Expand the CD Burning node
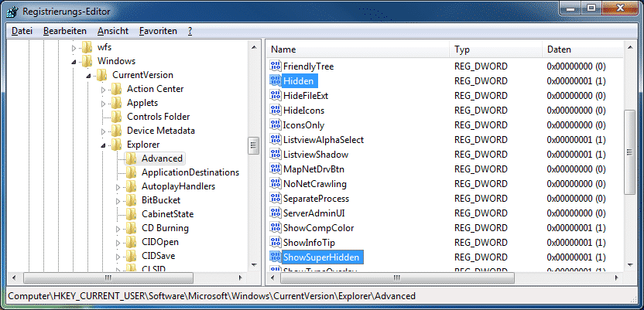Viewport: 644px width, 310px height. click(118, 230)
